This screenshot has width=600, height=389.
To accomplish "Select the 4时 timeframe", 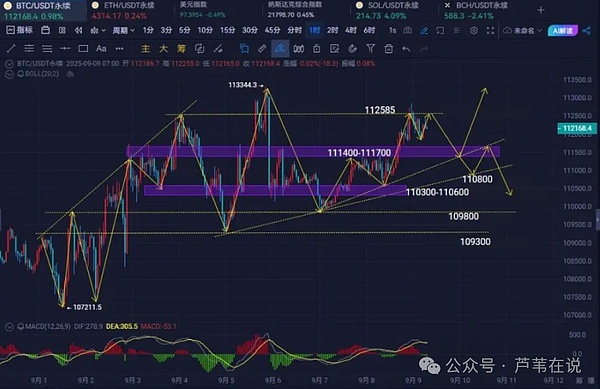I will coord(351,30).
